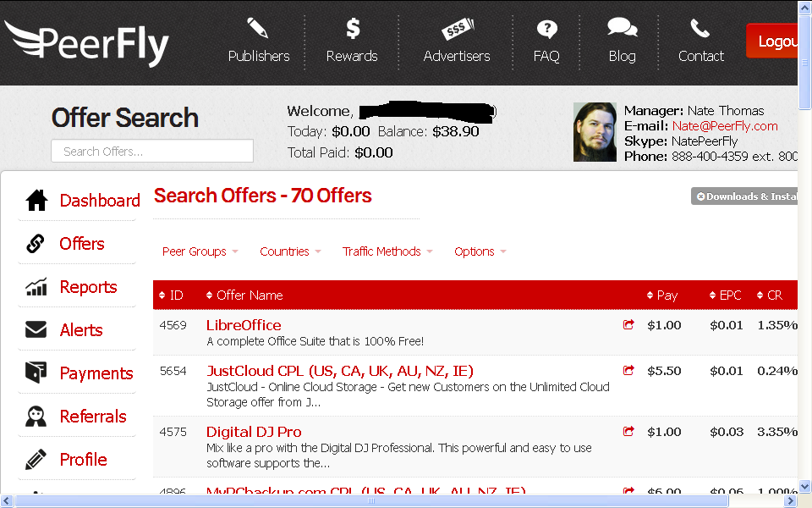Select the Offers link icon in sidebar
Screen dimensions: 812x508
click(36, 242)
